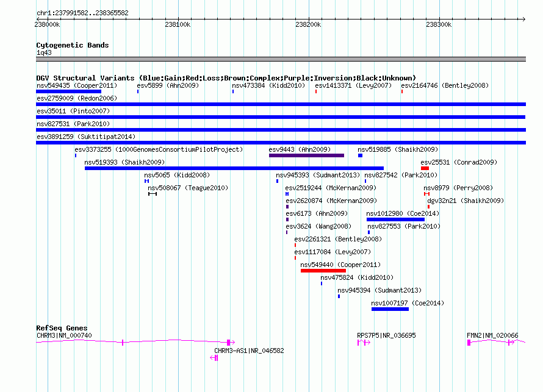Click the 238300k ruler position label

439,24
